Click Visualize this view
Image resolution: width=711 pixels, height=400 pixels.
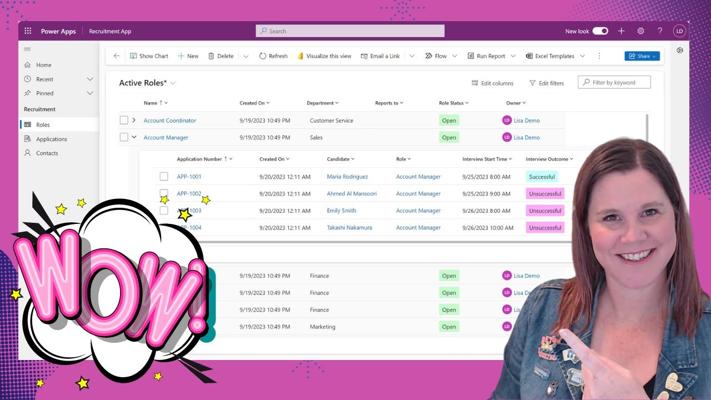point(324,56)
